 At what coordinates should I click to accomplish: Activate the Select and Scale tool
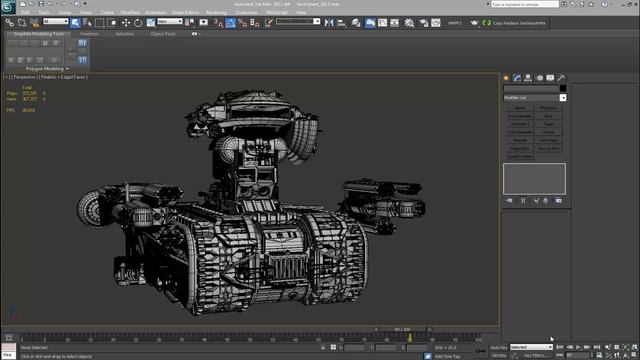point(151,23)
